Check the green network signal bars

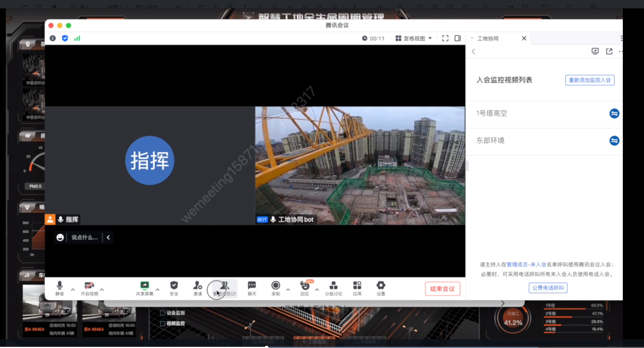[77, 38]
